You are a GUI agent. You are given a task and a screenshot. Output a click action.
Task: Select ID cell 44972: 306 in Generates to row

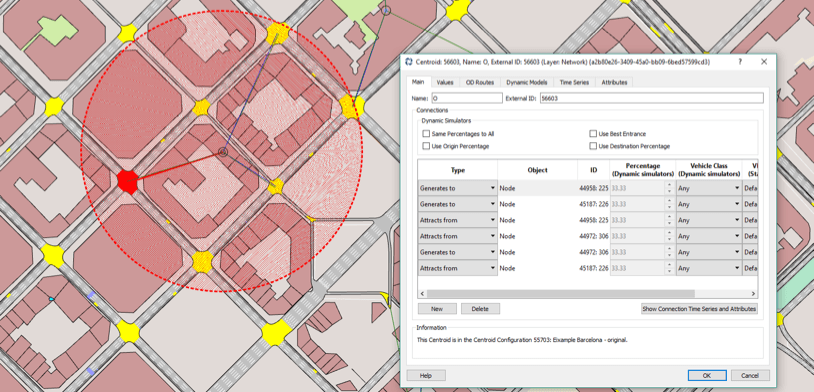pos(593,252)
